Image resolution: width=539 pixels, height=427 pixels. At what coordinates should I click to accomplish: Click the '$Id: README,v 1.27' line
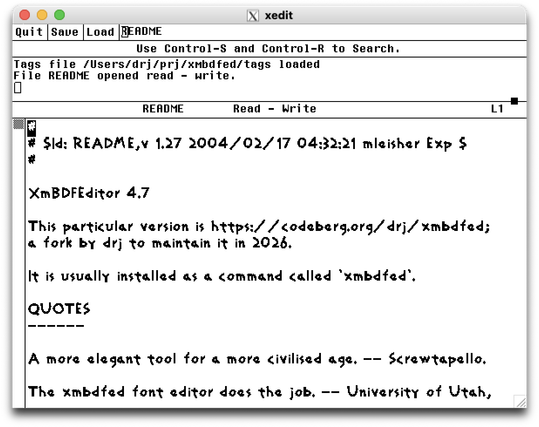point(248,143)
